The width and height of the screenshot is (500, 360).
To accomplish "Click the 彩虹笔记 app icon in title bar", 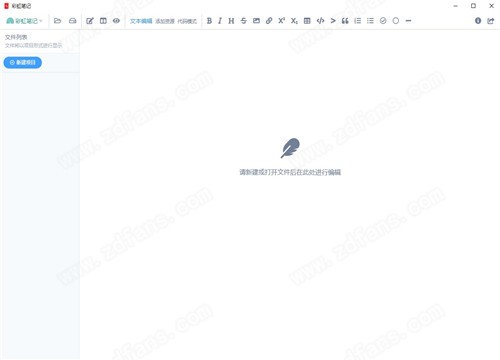I will (x=6, y=6).
